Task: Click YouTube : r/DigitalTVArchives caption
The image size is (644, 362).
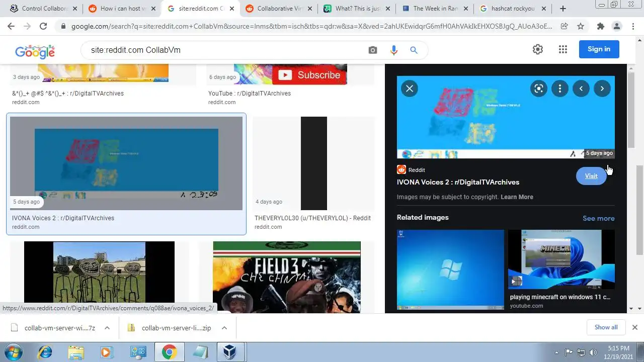Action: click(250, 93)
